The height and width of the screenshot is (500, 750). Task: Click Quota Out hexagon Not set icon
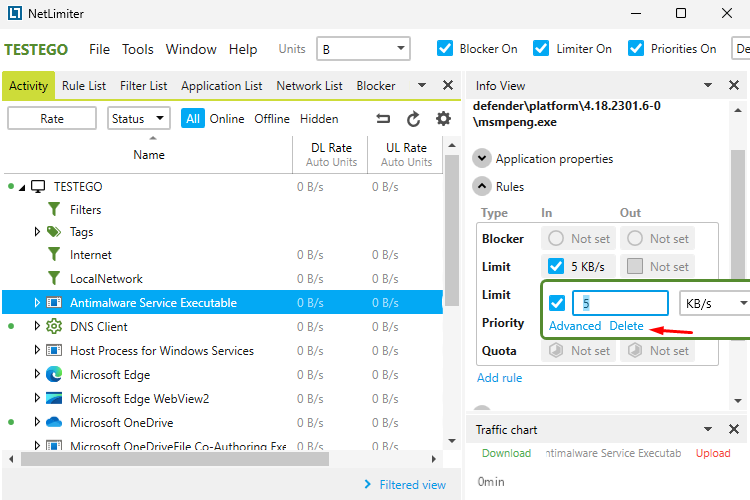pyautogui.click(x=635, y=351)
